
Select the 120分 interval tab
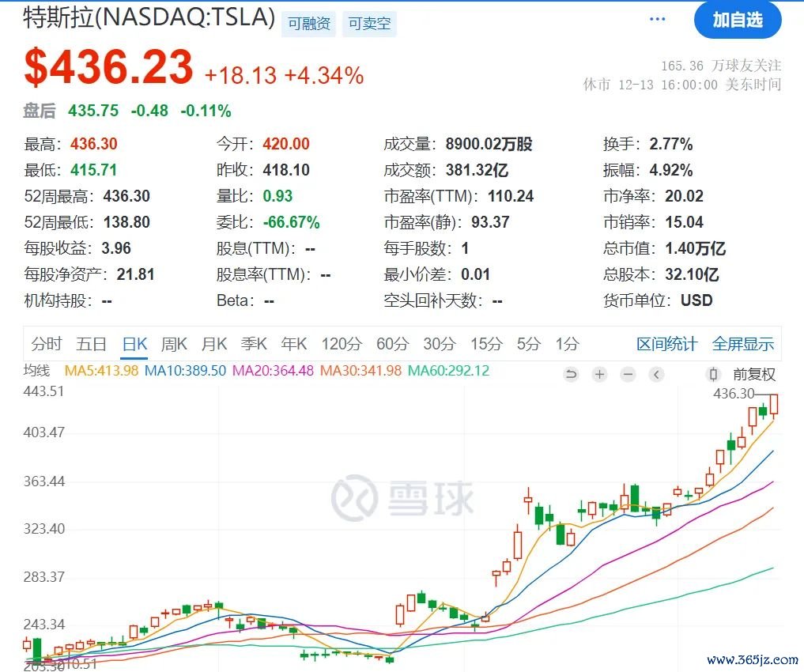pyautogui.click(x=342, y=344)
